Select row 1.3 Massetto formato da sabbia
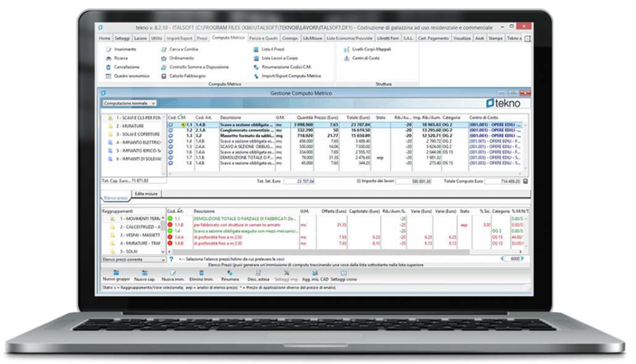Image resolution: width=636 pixels, height=364 pixels. coord(346,136)
